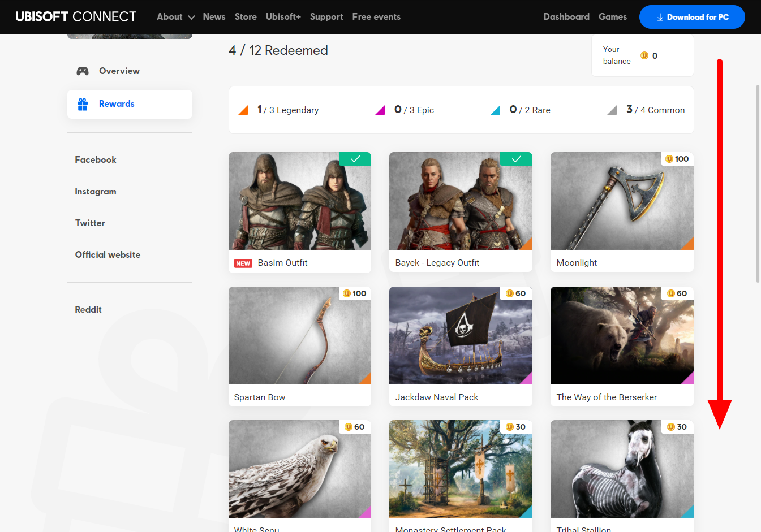Open The Way of the Berserker thumbnail
The height and width of the screenshot is (532, 761).
[x=622, y=336]
